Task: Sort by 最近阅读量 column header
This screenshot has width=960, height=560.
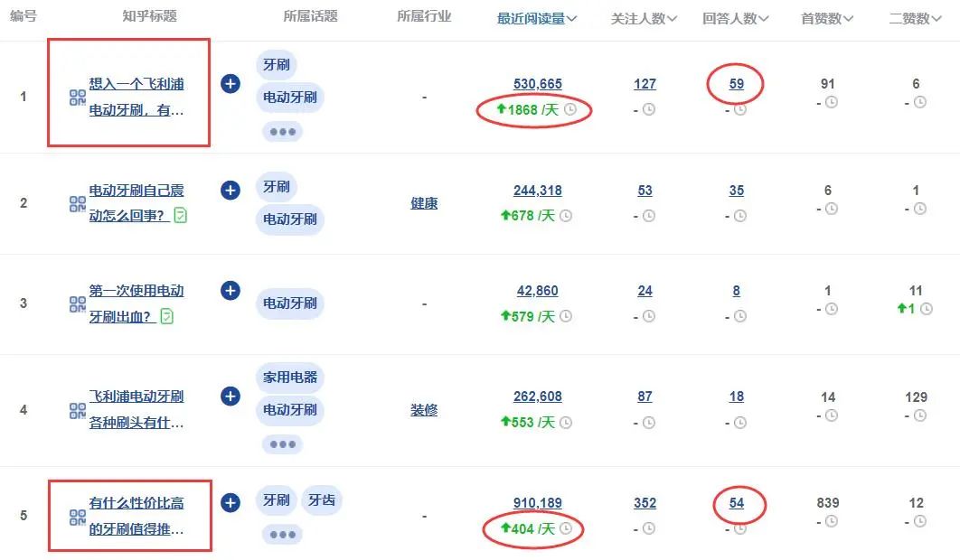Action: [x=537, y=18]
